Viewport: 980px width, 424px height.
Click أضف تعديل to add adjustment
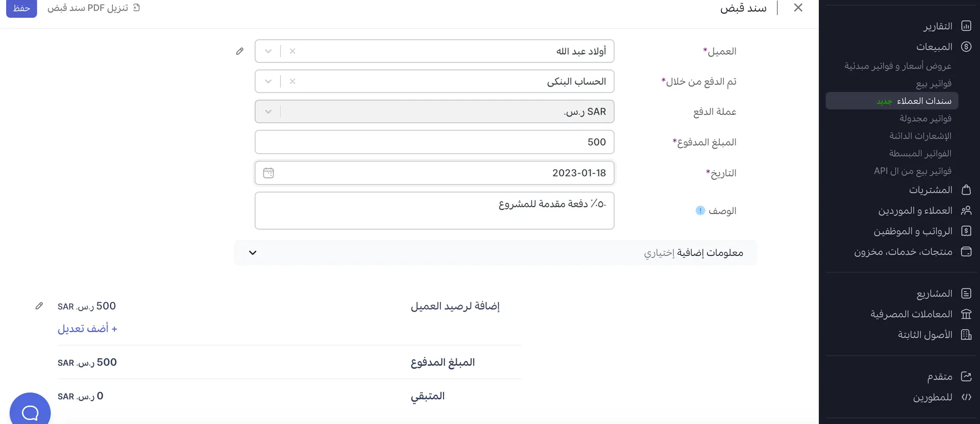tap(88, 328)
